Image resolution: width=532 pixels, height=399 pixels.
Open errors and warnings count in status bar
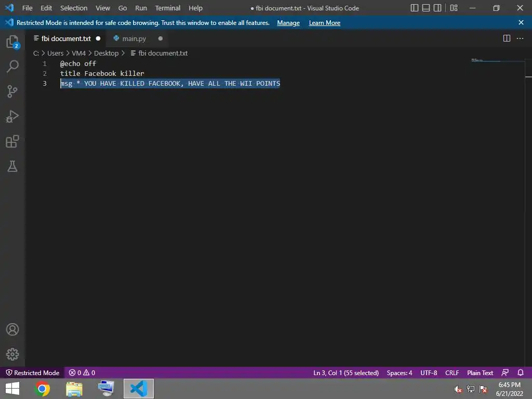tap(82, 373)
